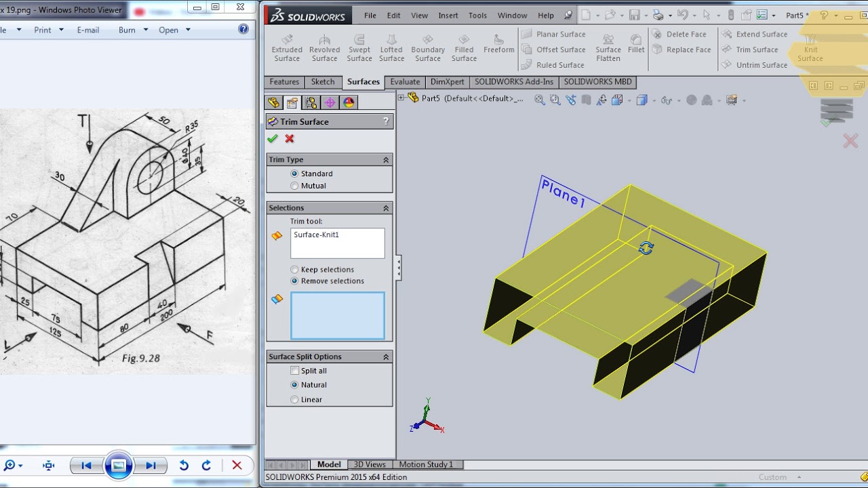This screenshot has height=488, width=868.
Task: Open the DimXpertManager tab icon
Action: pyautogui.click(x=330, y=102)
